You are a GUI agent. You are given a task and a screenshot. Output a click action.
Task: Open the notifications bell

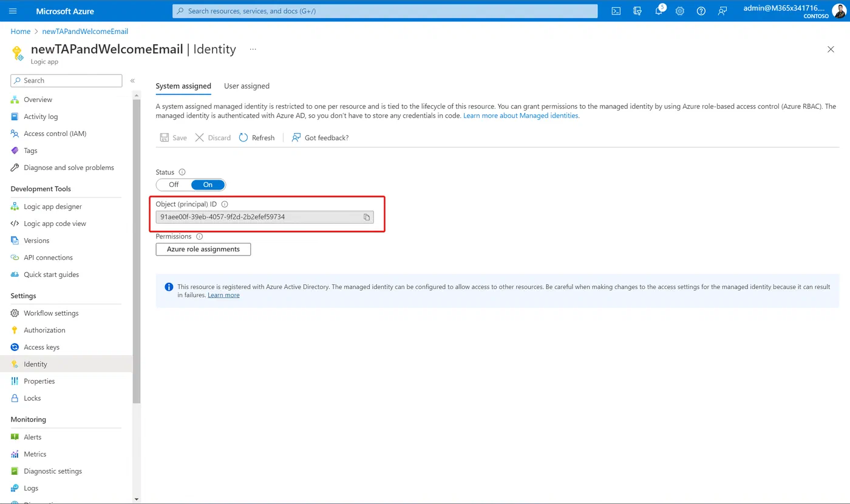[659, 11]
